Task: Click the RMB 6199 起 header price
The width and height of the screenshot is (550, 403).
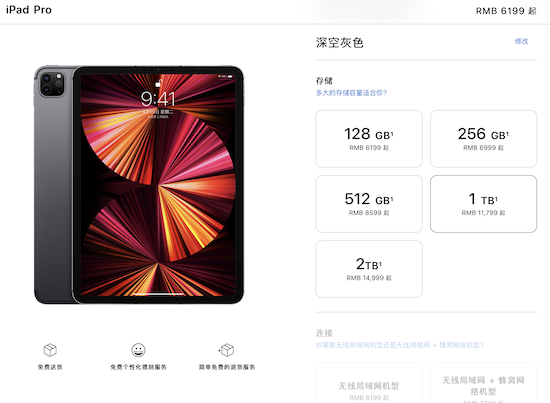Action: click(506, 11)
